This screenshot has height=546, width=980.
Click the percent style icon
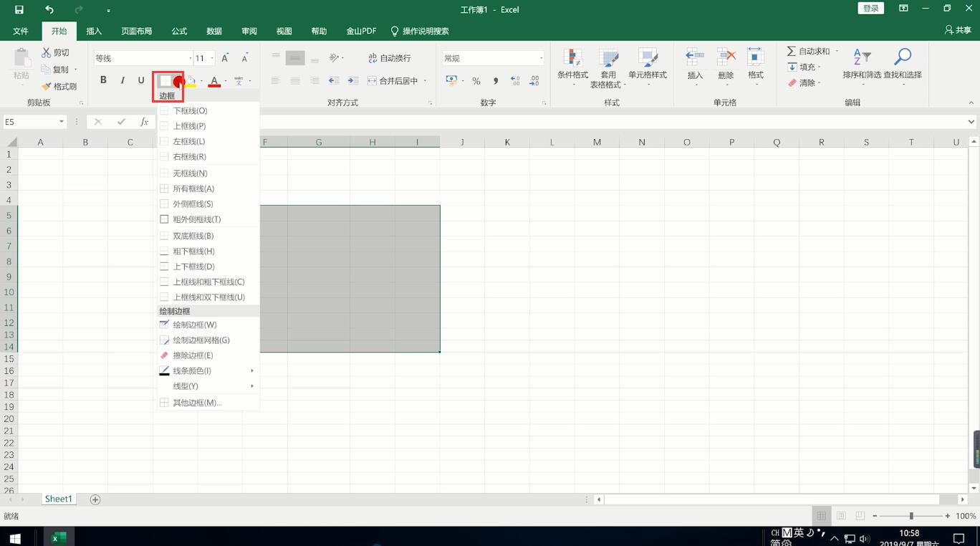click(x=476, y=81)
